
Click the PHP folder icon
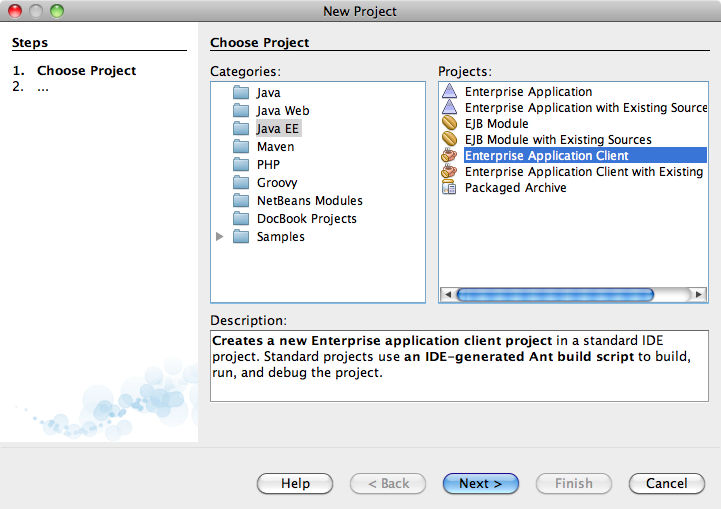(x=241, y=164)
